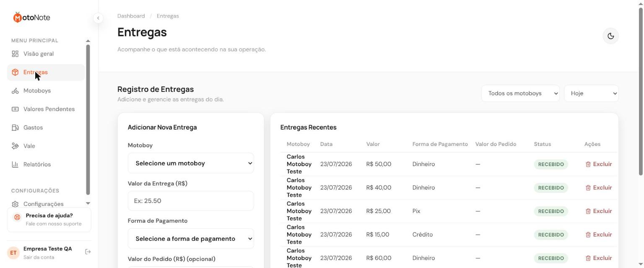Click the Entregas Recentes heading
This screenshot has width=644, height=268.
pos(309,127)
